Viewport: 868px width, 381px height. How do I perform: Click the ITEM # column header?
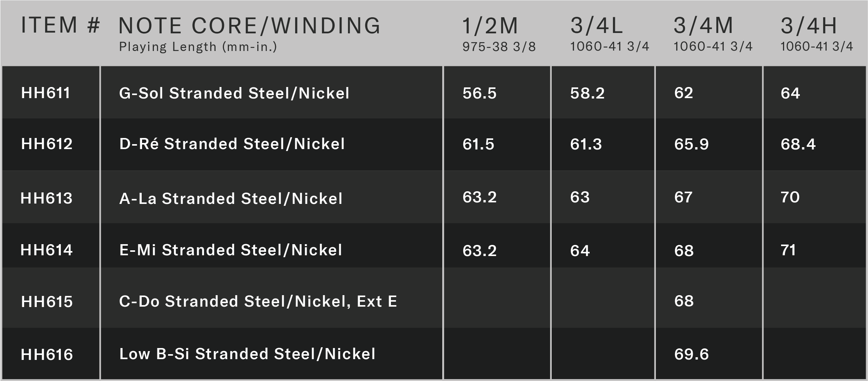(x=60, y=25)
